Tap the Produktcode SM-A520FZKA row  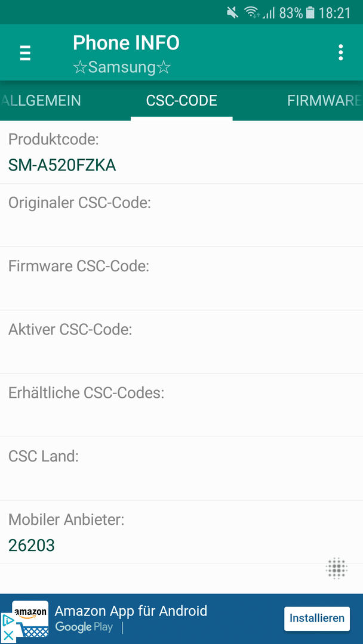(181, 152)
